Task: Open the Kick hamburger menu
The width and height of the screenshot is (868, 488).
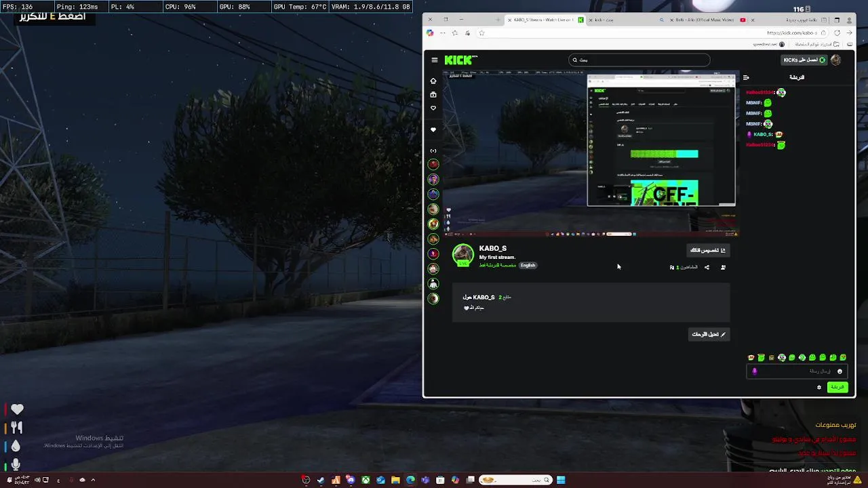Action: tap(435, 60)
